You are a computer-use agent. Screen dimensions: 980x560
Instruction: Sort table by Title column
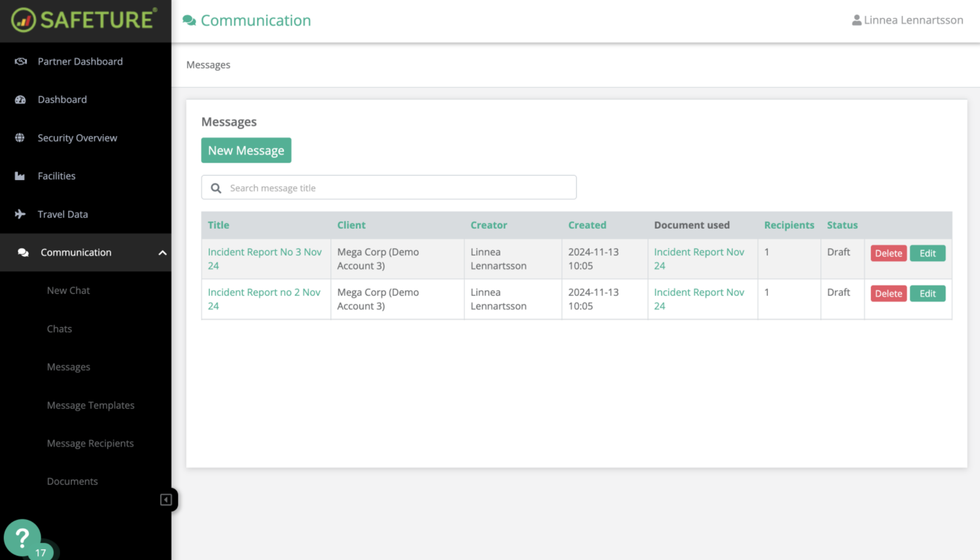(x=218, y=225)
